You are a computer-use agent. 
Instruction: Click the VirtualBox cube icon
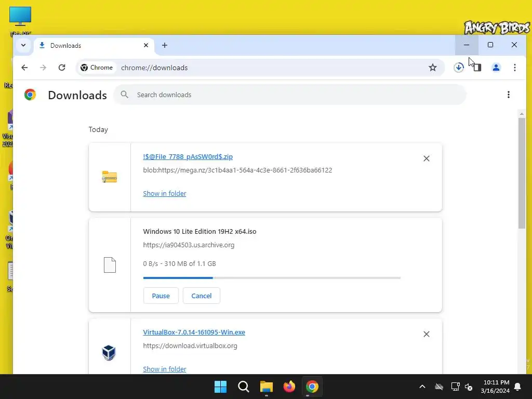[x=109, y=353]
